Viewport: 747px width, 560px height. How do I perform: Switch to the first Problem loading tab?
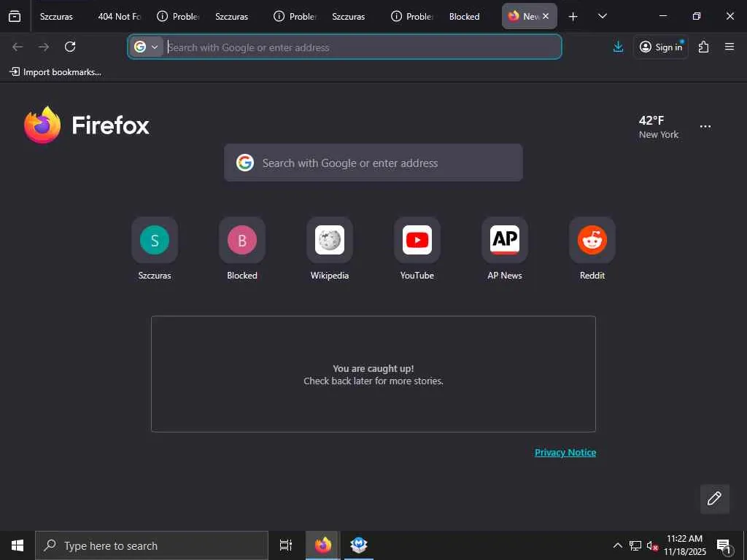click(178, 16)
